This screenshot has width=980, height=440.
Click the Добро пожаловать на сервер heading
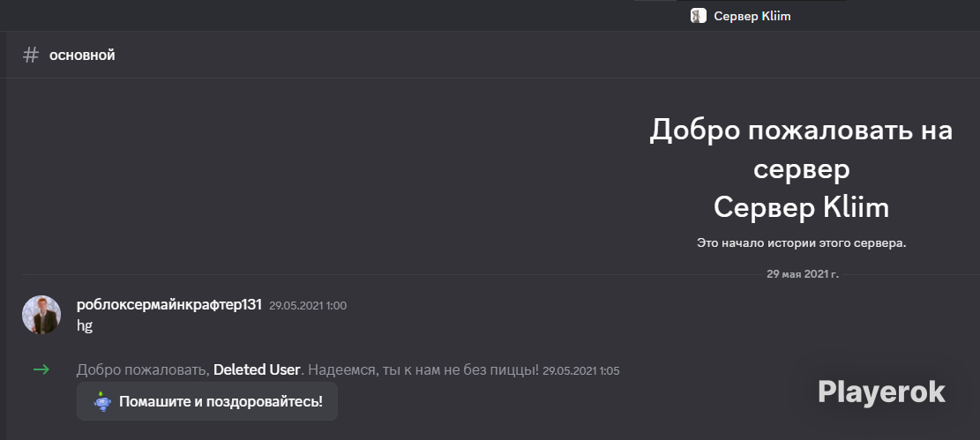pyautogui.click(x=801, y=149)
